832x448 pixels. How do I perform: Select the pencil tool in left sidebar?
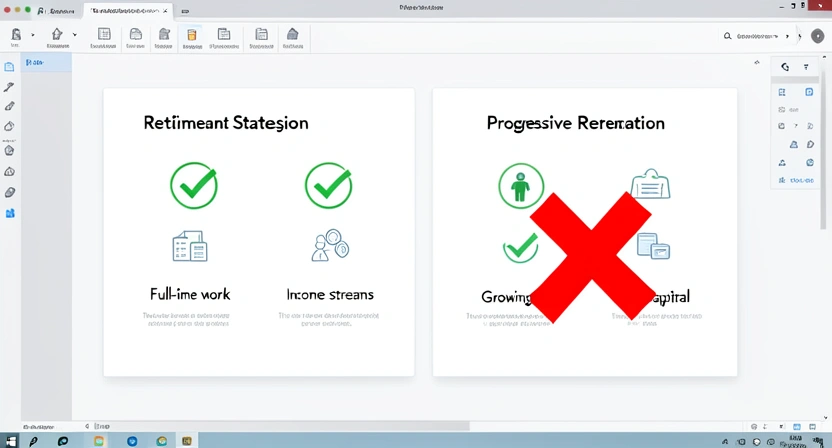point(10,106)
